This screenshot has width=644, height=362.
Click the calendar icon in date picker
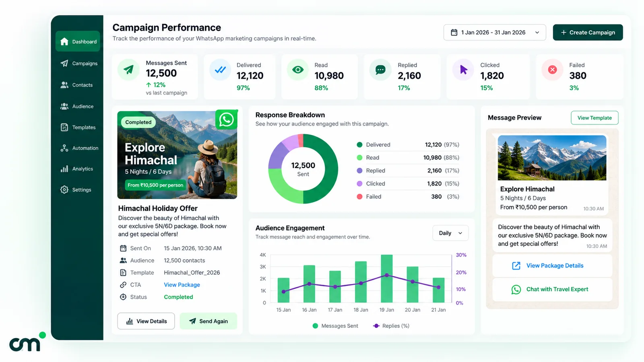point(454,32)
